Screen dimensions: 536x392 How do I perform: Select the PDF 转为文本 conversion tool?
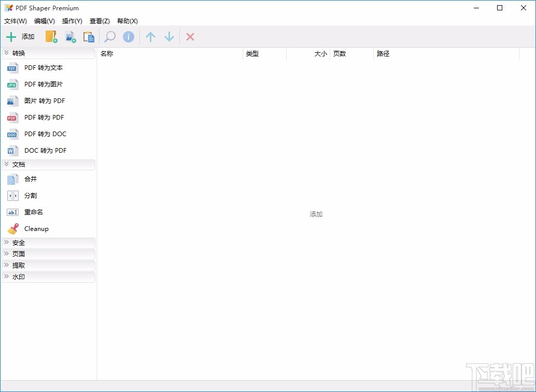[43, 67]
